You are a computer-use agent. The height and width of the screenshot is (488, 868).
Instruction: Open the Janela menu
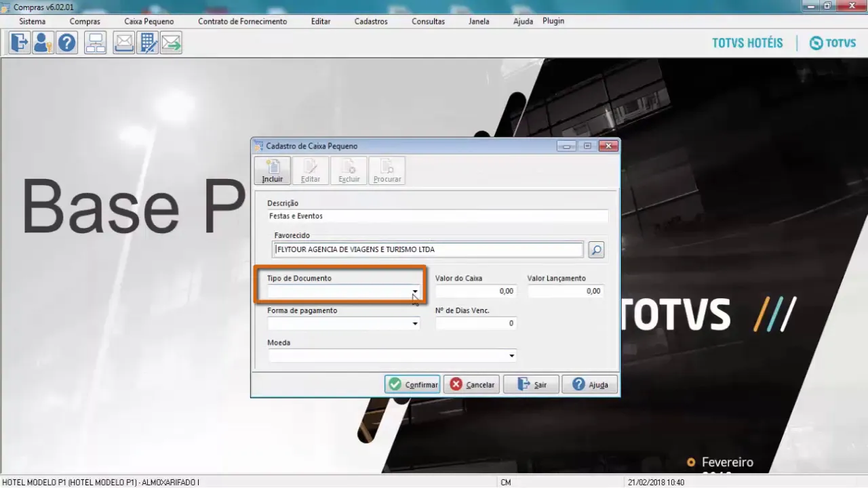click(479, 21)
